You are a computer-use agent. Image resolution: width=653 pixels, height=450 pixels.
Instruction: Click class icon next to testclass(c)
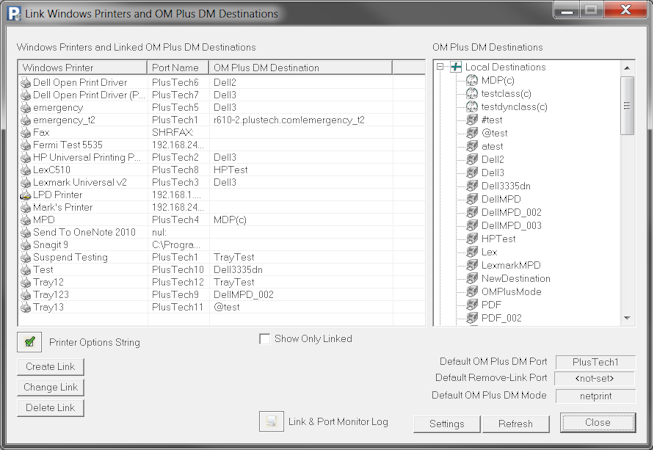click(x=472, y=93)
